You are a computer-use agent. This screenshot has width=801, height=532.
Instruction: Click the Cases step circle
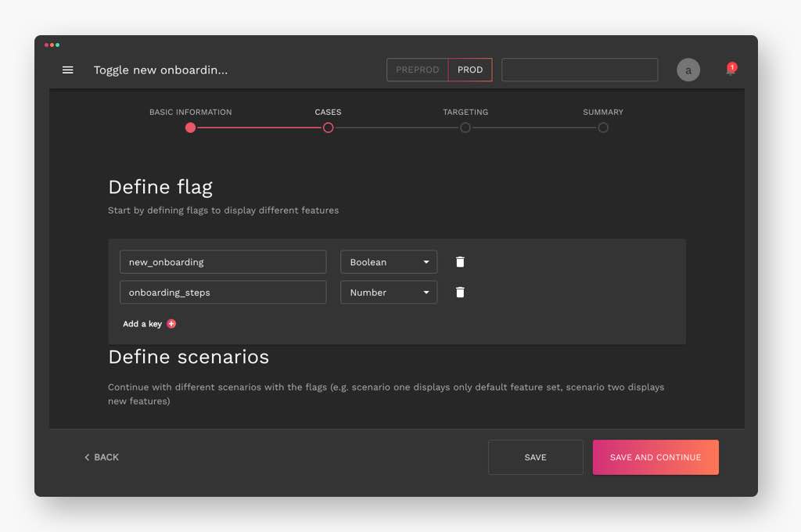(328, 128)
